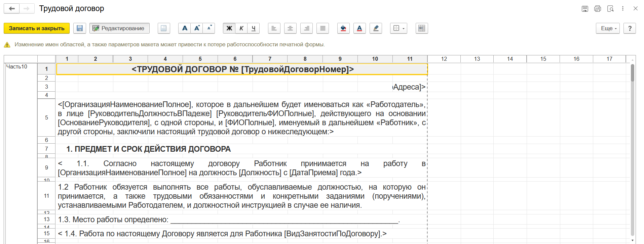Image resolution: width=644 pixels, height=244 pixels.
Task: Click clause 1.2 Работник обязуется выполнять
Action: (241, 196)
